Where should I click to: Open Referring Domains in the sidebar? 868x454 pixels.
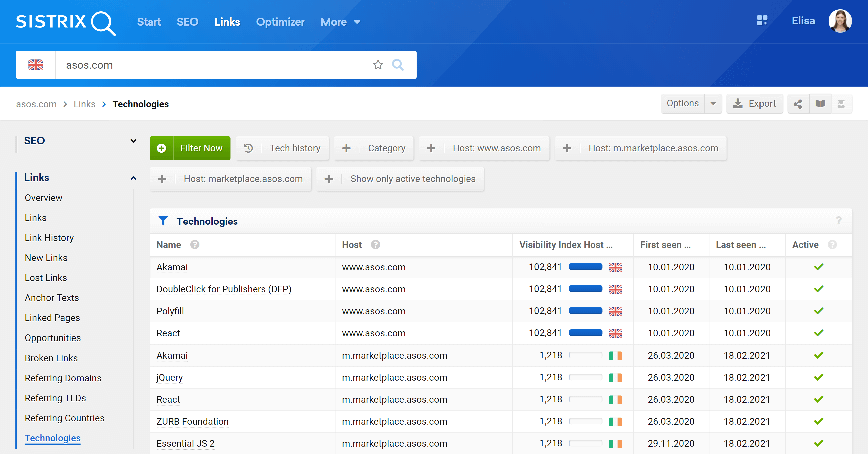pyautogui.click(x=63, y=378)
